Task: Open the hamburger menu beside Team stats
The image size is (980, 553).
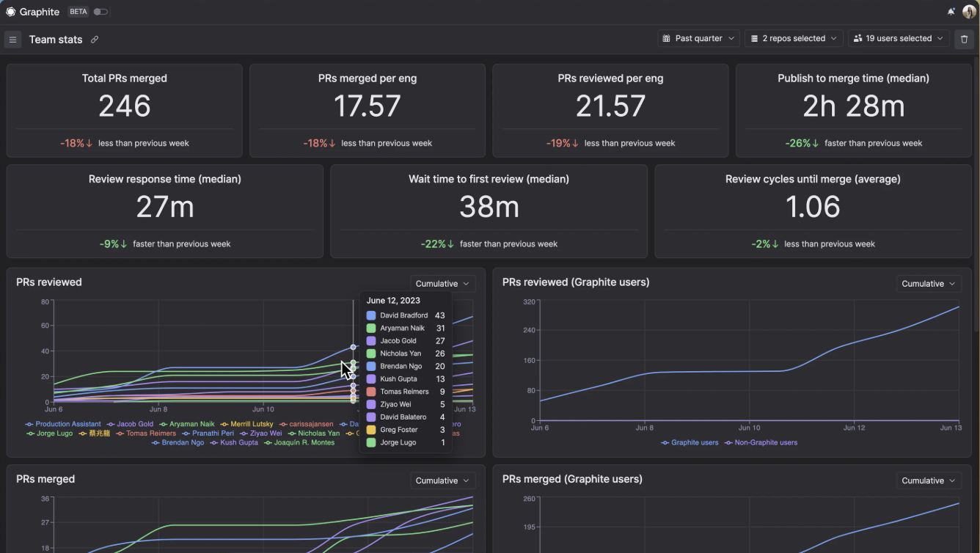Action: (x=12, y=39)
